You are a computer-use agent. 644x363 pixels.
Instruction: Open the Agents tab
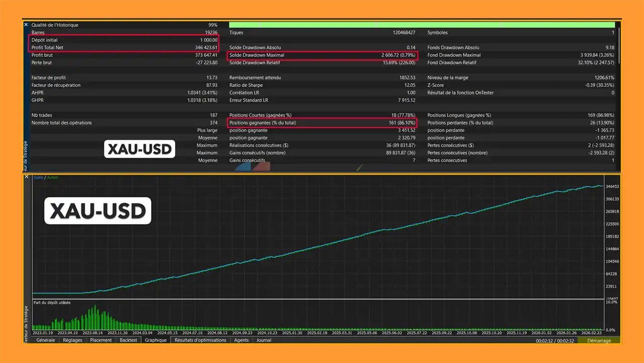coord(242,340)
